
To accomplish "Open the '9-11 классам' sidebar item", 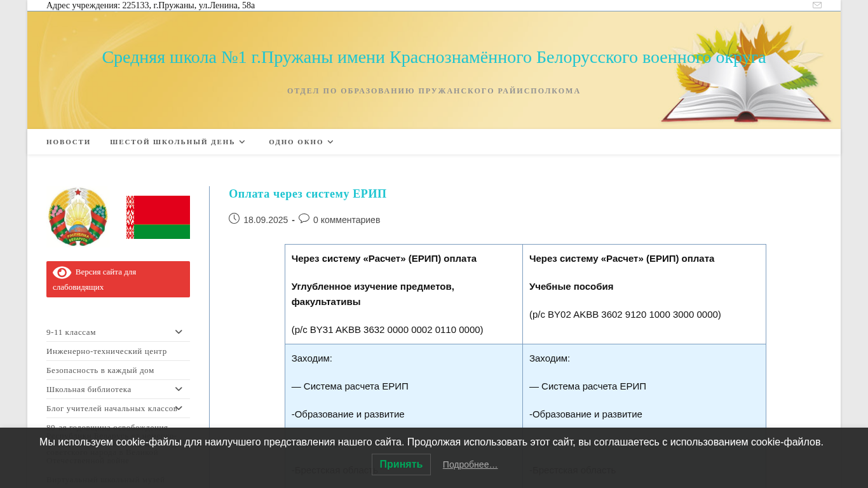I will pos(71,332).
